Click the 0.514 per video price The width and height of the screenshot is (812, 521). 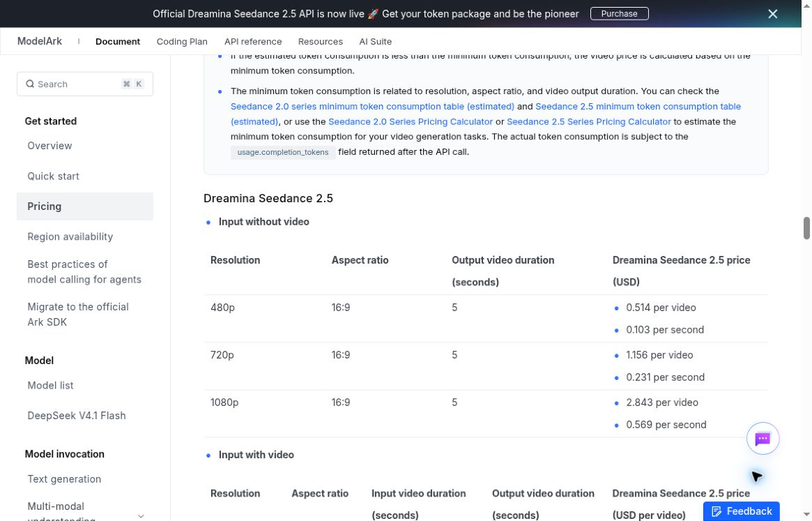click(x=661, y=308)
